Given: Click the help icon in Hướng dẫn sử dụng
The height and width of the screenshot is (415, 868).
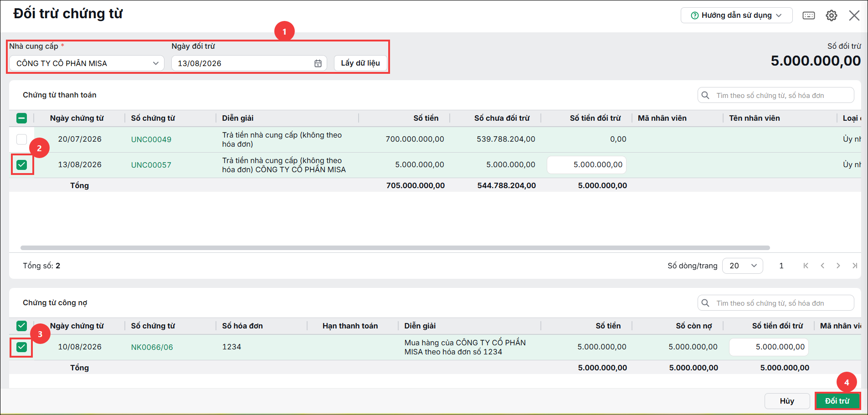Looking at the screenshot, I should tap(695, 15).
